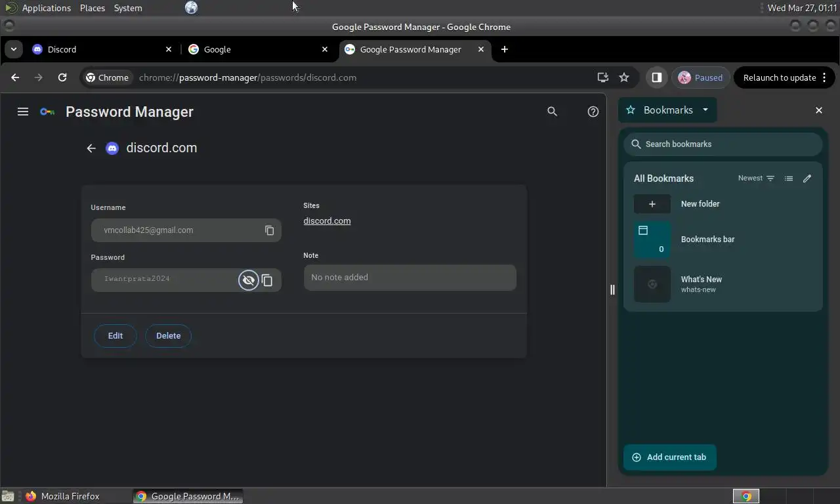Open the Password Manager hamburger menu
Screen dimensions: 840x504
[x=23, y=112]
